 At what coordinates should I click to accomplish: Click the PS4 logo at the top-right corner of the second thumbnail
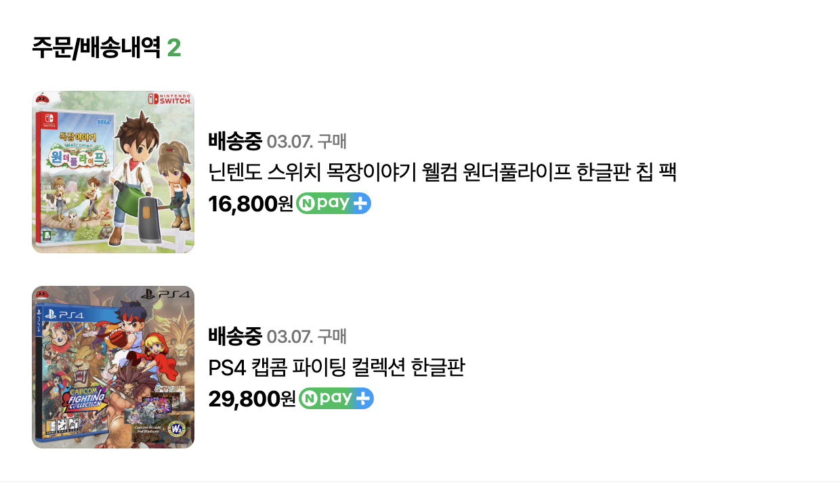pyautogui.click(x=166, y=294)
